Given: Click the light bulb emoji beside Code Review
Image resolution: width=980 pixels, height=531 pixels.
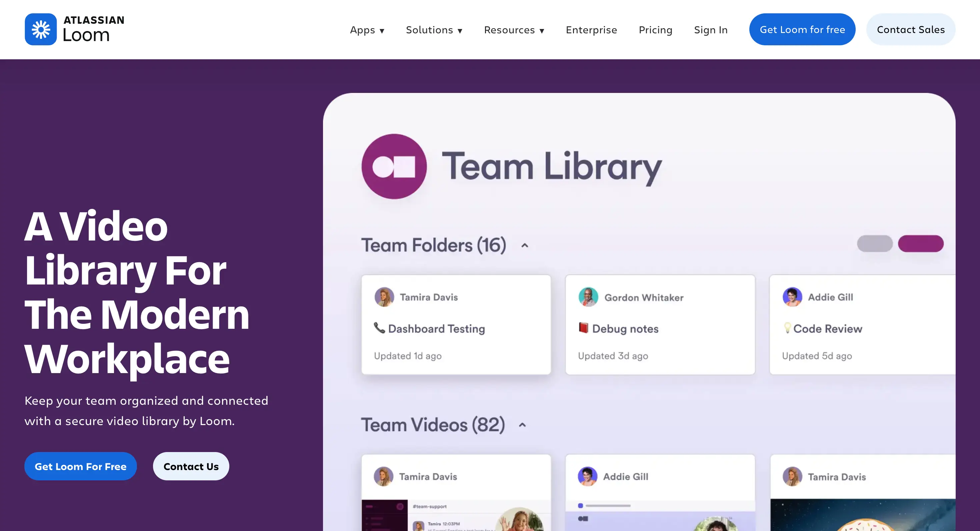Looking at the screenshot, I should (787, 328).
